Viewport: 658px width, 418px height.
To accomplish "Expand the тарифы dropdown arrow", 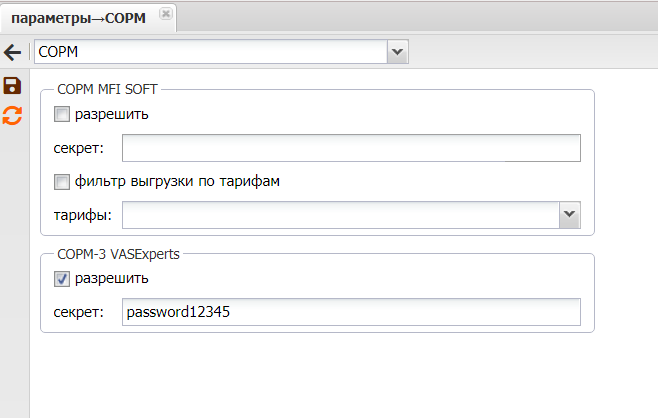I will (569, 214).
